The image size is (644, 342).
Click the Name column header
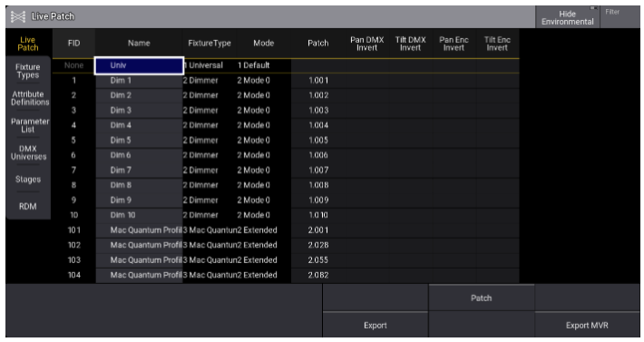pyautogui.click(x=139, y=44)
